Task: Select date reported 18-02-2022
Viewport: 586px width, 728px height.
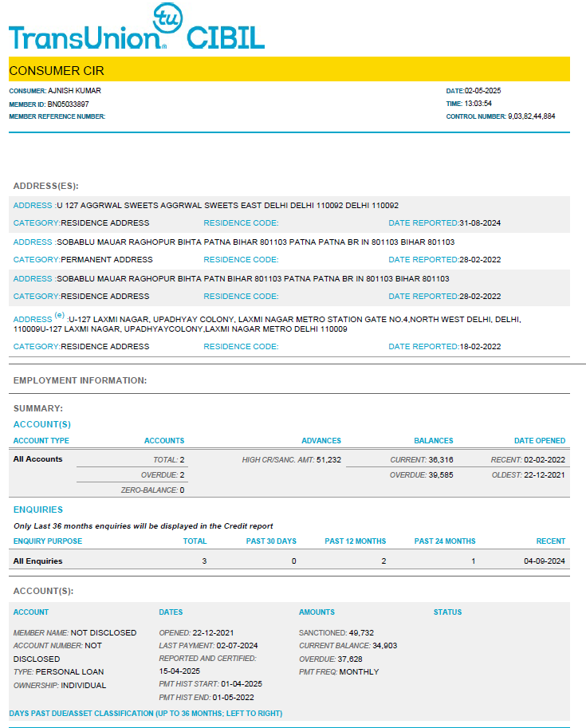Action: (480, 346)
